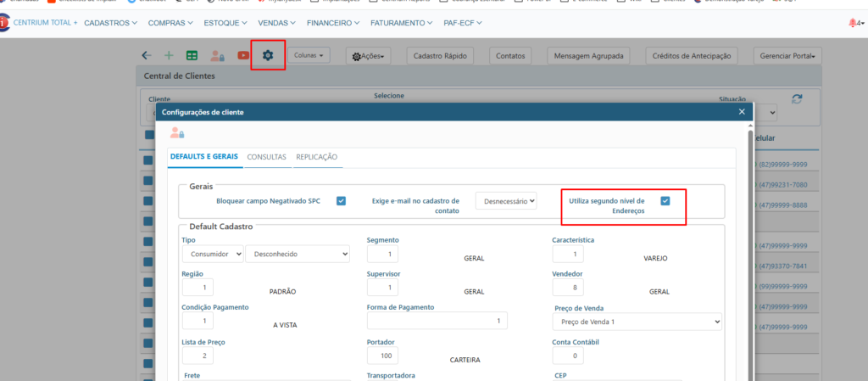
Task: Click the notification bell icon
Action: tap(852, 23)
